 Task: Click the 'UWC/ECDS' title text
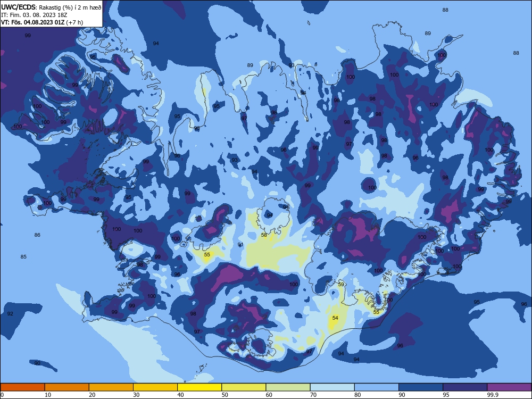point(18,7)
